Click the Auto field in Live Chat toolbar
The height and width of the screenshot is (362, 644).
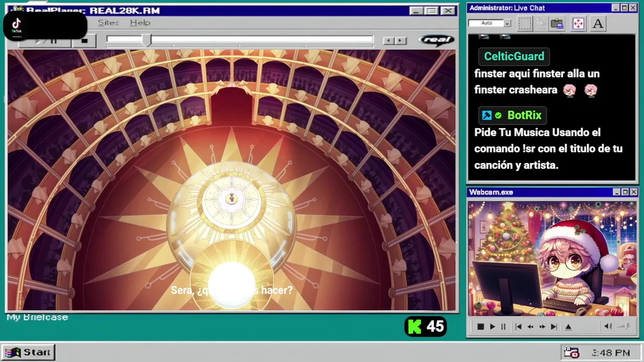tap(486, 23)
